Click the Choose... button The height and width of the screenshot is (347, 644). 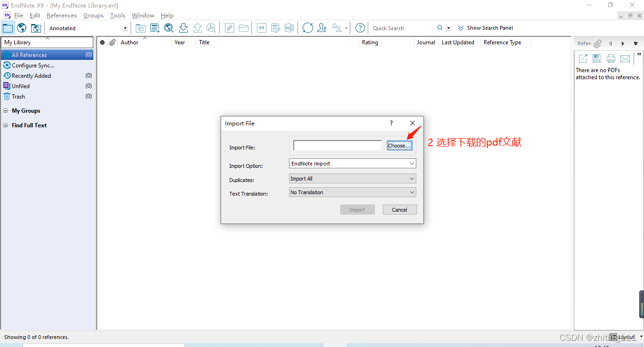coord(400,146)
